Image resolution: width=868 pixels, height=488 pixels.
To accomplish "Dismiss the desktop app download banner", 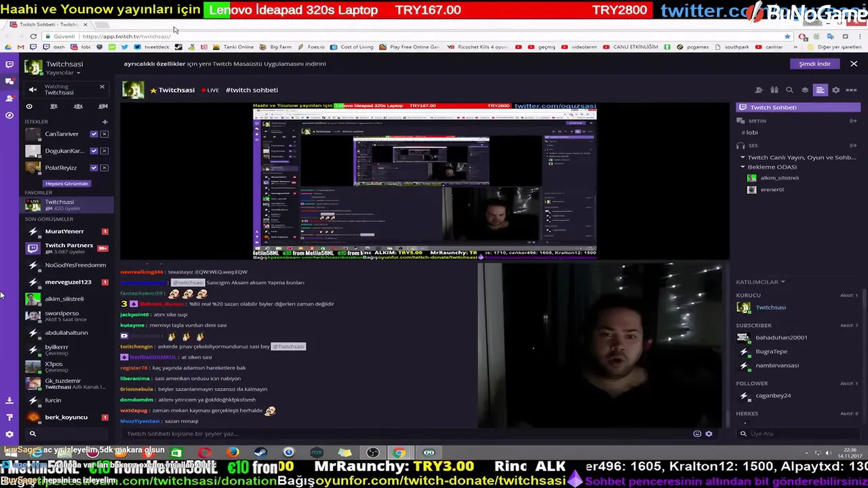I will coord(854,64).
